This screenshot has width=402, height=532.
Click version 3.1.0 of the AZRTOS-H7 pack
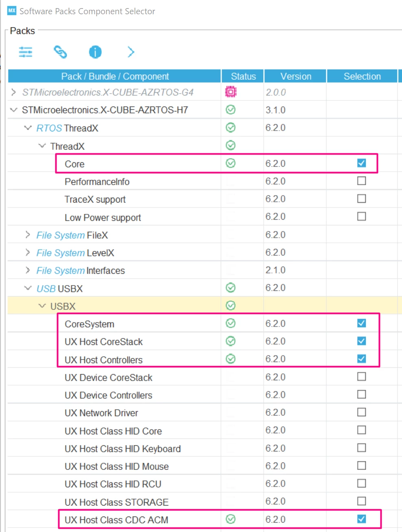point(275,110)
